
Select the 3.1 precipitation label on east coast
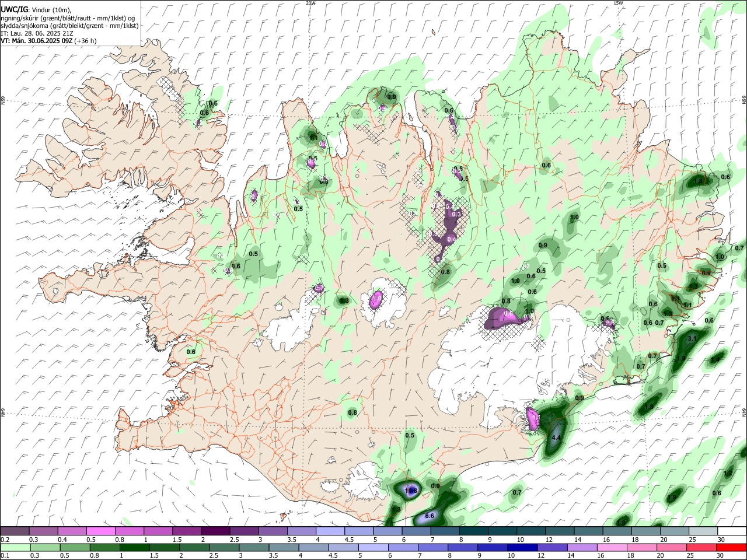(693, 338)
